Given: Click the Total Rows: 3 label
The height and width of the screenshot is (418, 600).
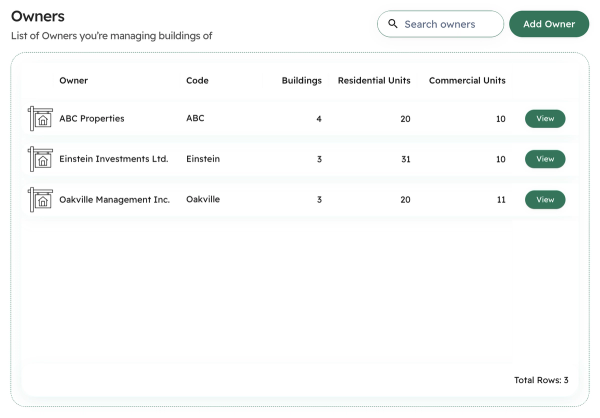Looking at the screenshot, I should pos(541,380).
